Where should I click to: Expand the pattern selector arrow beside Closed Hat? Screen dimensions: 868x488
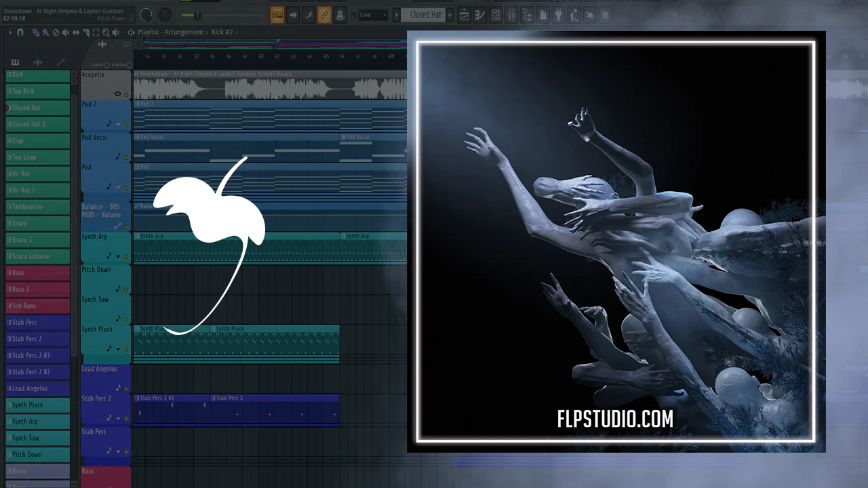click(x=397, y=15)
